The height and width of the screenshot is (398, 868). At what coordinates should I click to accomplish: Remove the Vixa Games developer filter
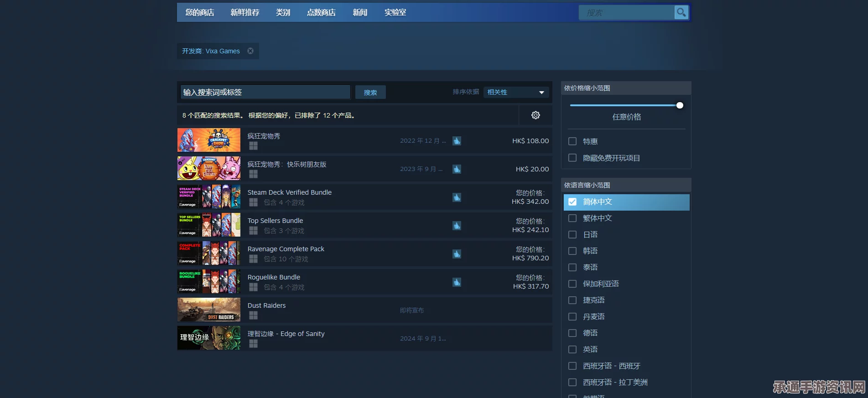[250, 51]
